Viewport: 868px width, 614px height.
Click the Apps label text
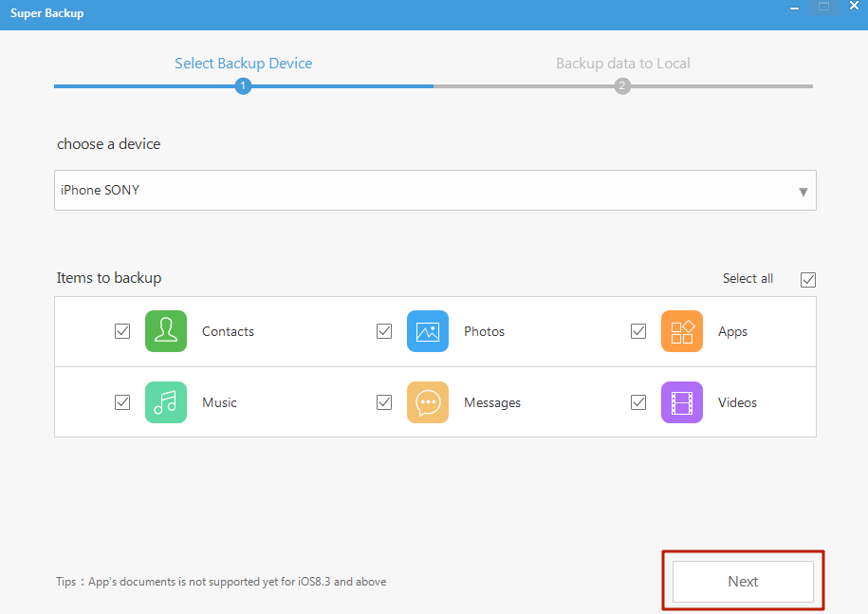tap(732, 331)
